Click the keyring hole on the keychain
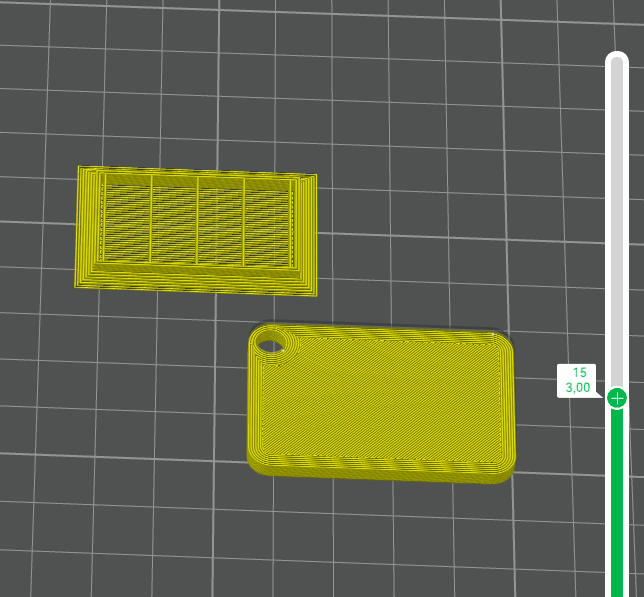 270,345
